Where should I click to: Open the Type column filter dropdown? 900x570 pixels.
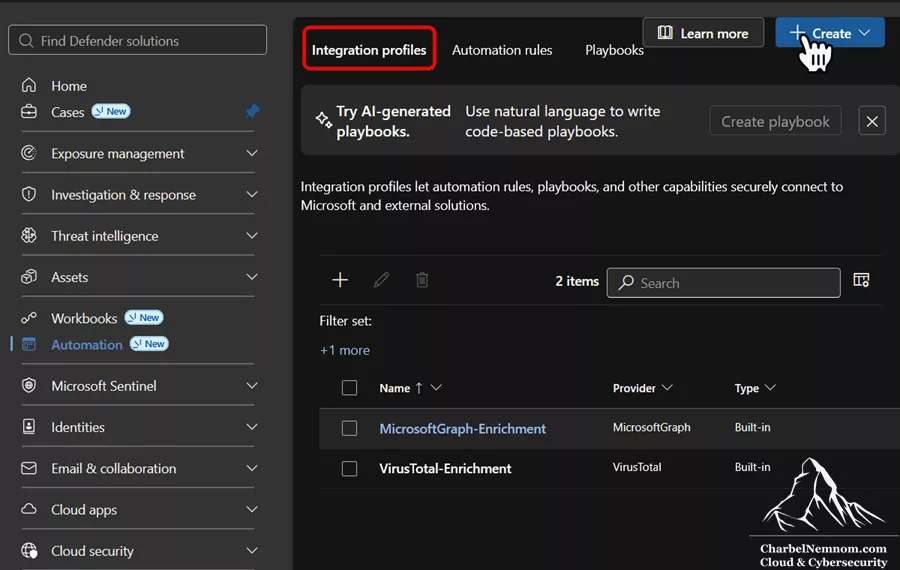[x=770, y=387]
